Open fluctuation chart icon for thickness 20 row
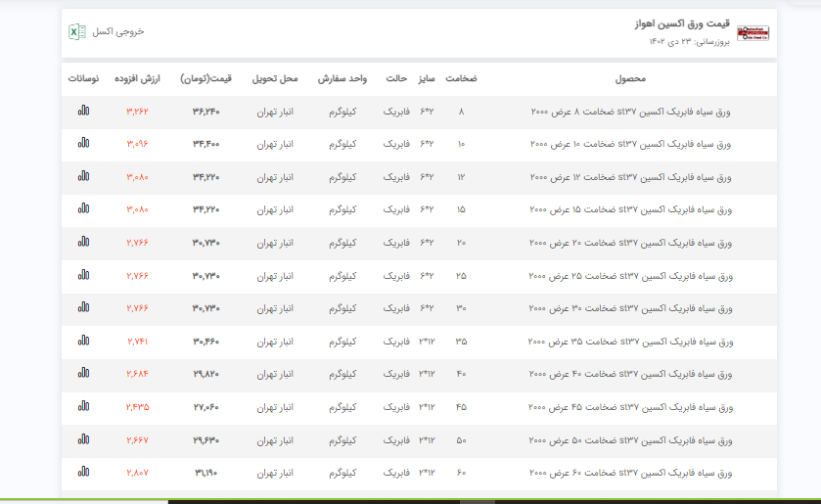The image size is (821, 504). (83, 243)
